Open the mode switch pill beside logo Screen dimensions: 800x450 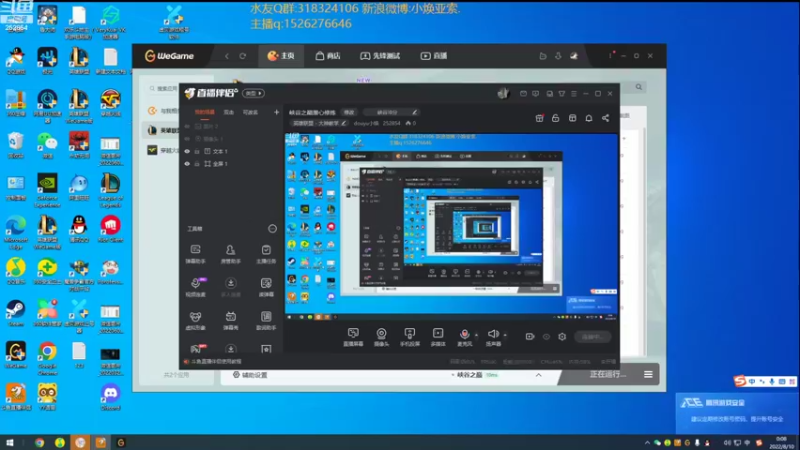(254, 93)
